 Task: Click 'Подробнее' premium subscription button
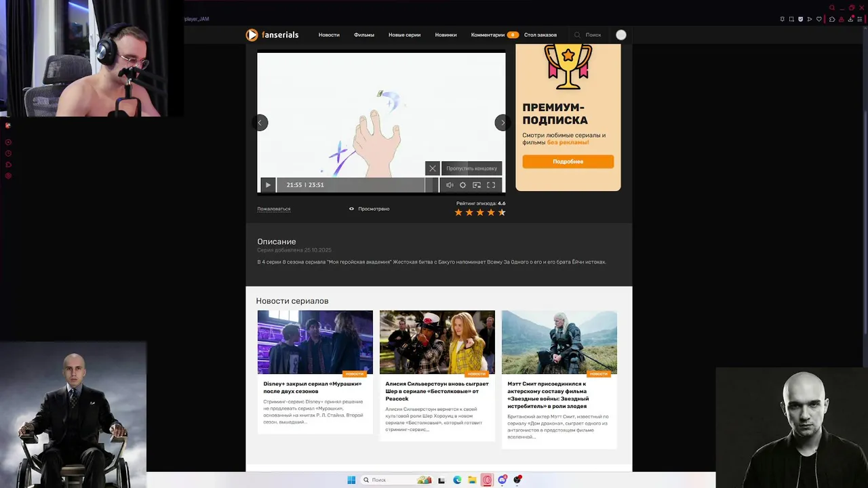(x=568, y=161)
